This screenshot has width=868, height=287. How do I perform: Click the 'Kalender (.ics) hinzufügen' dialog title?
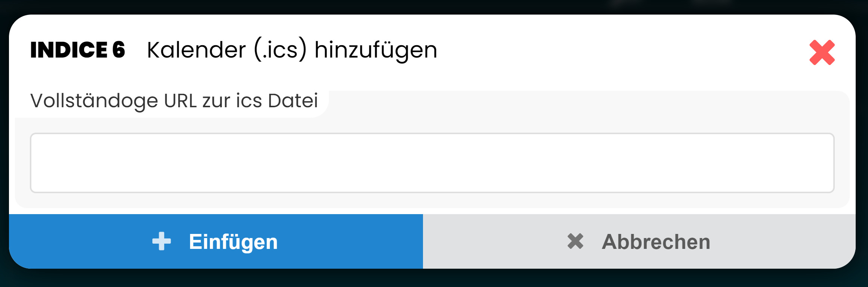pyautogui.click(x=292, y=50)
